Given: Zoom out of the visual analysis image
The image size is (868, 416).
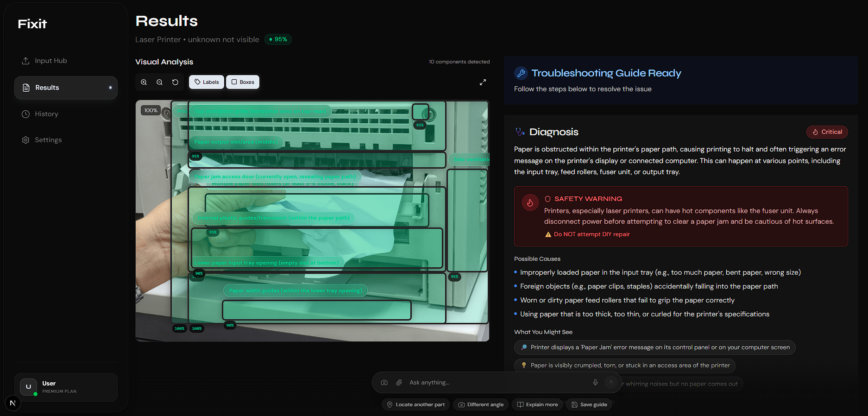Looking at the screenshot, I should pyautogui.click(x=159, y=82).
